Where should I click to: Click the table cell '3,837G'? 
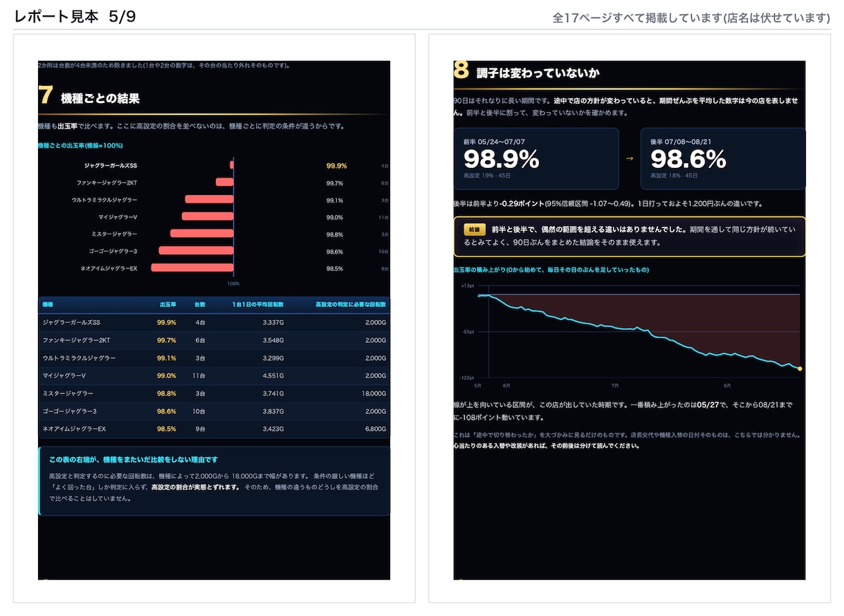tap(273, 411)
